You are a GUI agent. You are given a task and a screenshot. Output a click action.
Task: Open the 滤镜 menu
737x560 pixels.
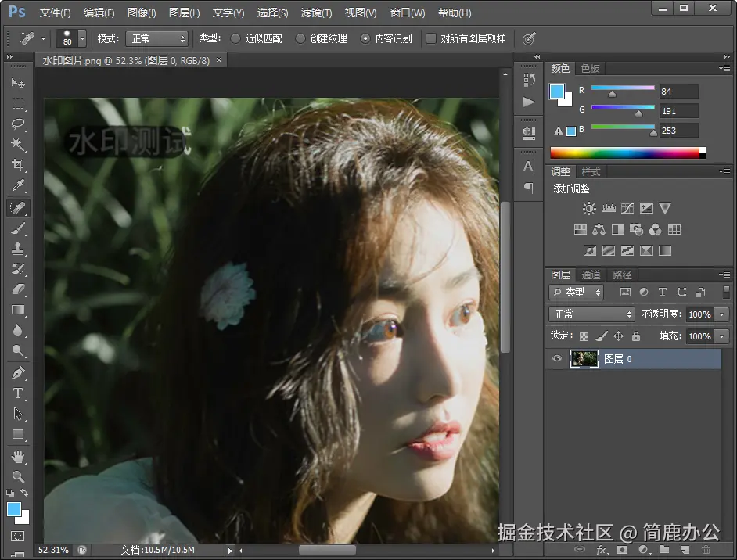pyautogui.click(x=317, y=13)
